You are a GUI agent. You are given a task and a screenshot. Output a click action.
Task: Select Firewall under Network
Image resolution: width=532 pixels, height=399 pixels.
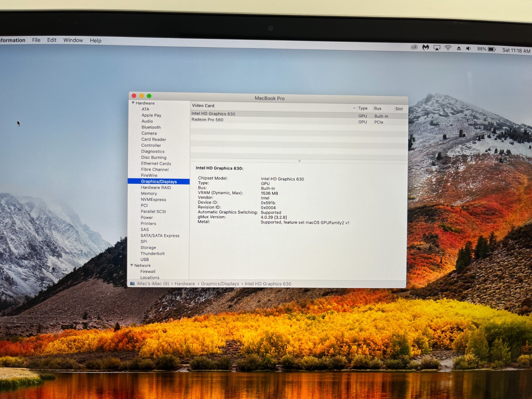click(x=148, y=271)
